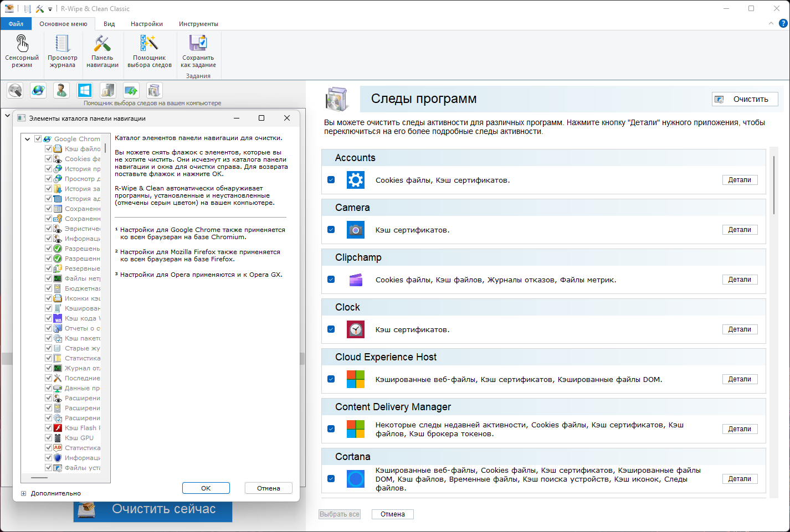Collapse the ribbon with the chevron
Screen dimensions: 790x532
771,23
